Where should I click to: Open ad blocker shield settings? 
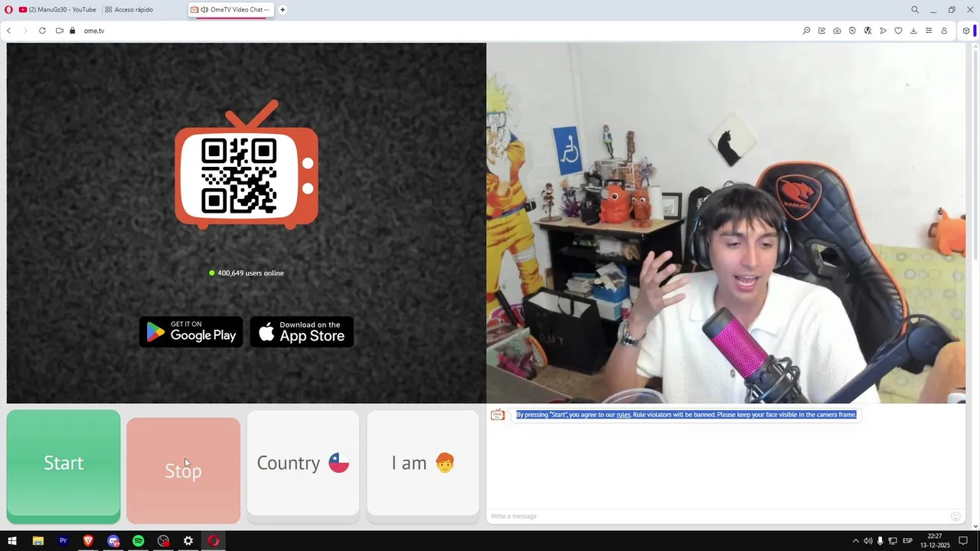(852, 31)
